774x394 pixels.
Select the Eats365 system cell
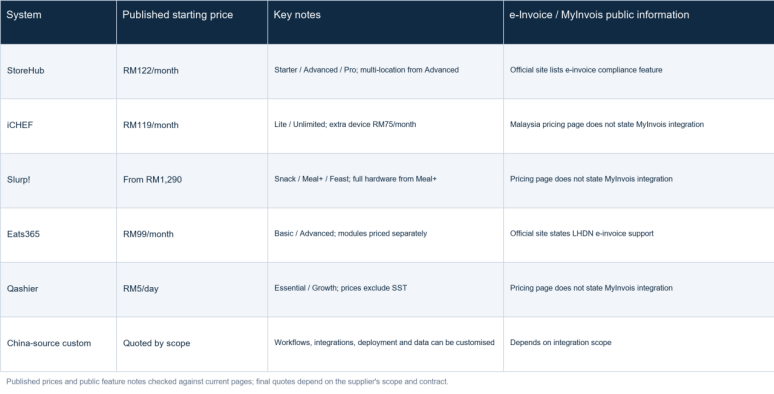58,235
